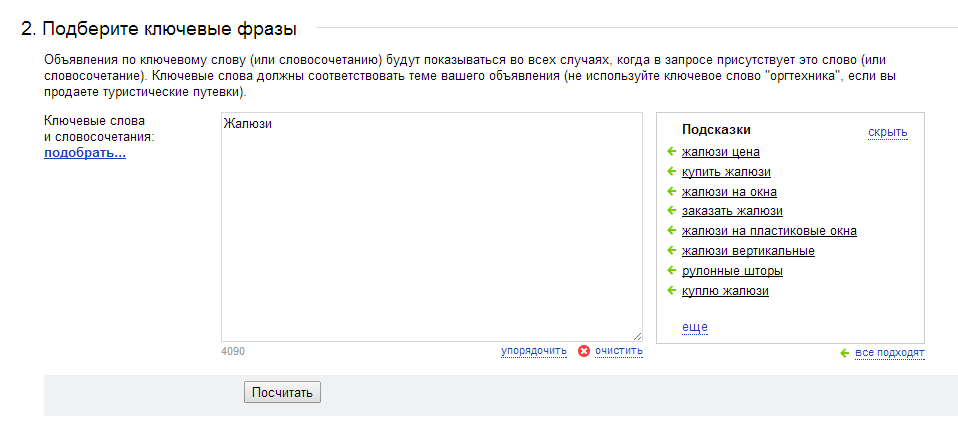Click the 'Посчитать' button
958x427 pixels.
pyautogui.click(x=282, y=392)
